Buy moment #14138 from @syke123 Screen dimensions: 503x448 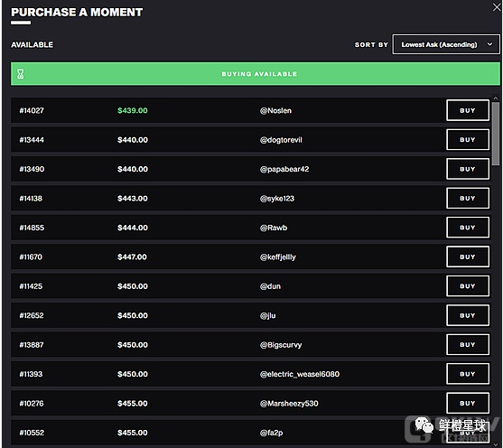click(x=468, y=199)
